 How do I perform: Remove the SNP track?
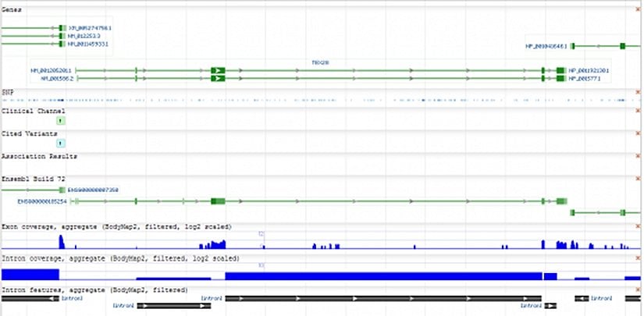click(638, 91)
